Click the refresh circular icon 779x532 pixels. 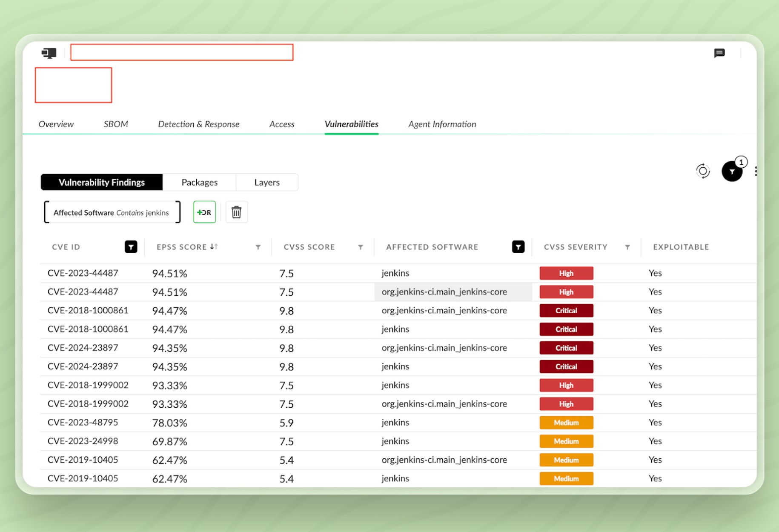click(703, 171)
